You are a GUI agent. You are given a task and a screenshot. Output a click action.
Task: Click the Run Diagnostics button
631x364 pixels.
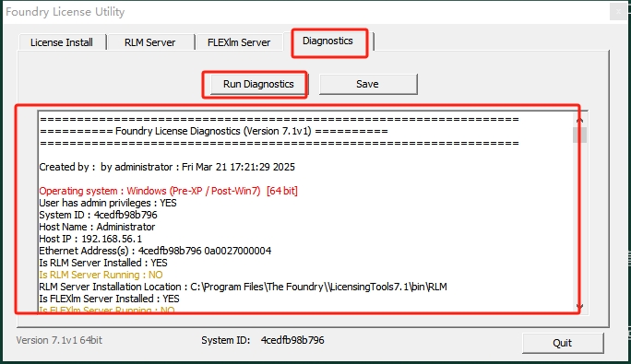[258, 84]
